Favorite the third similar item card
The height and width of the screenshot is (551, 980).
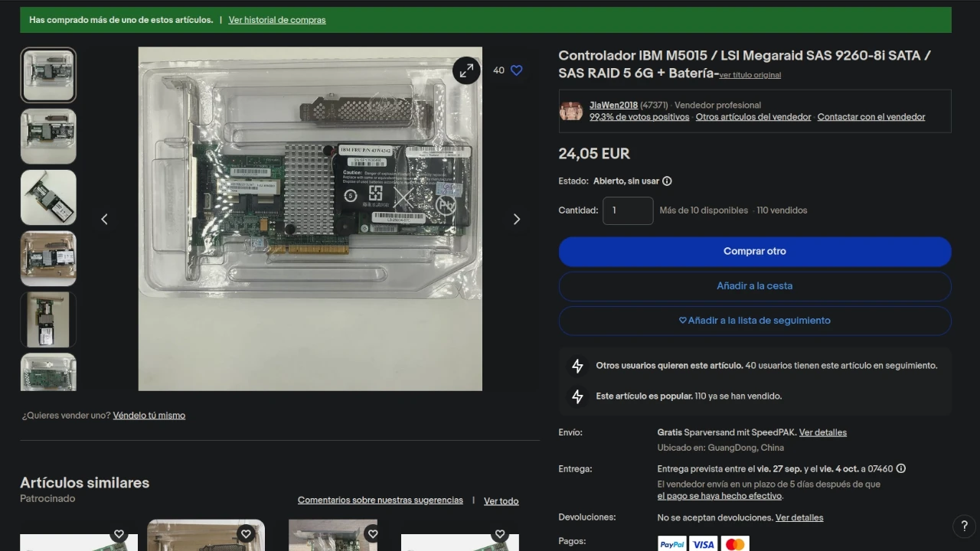(x=373, y=534)
